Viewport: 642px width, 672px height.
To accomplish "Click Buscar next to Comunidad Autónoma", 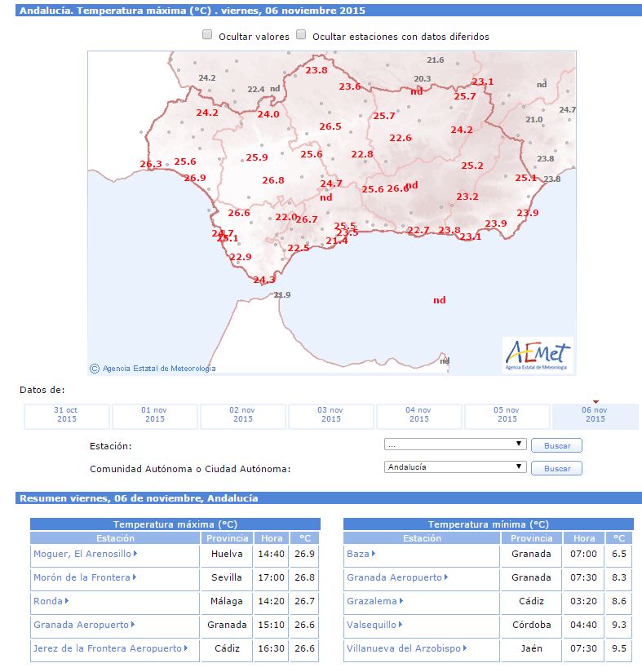I will (x=556, y=468).
